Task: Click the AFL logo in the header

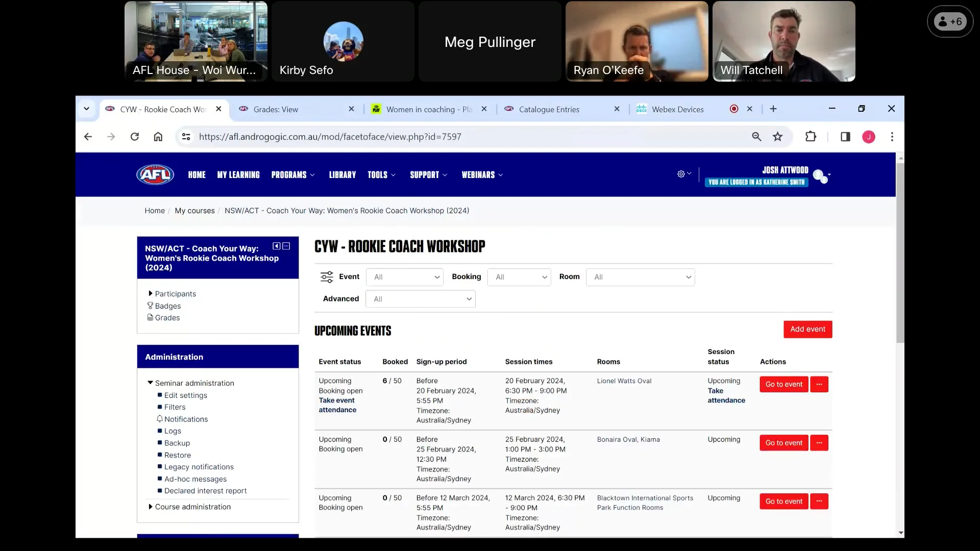Action: [x=154, y=174]
